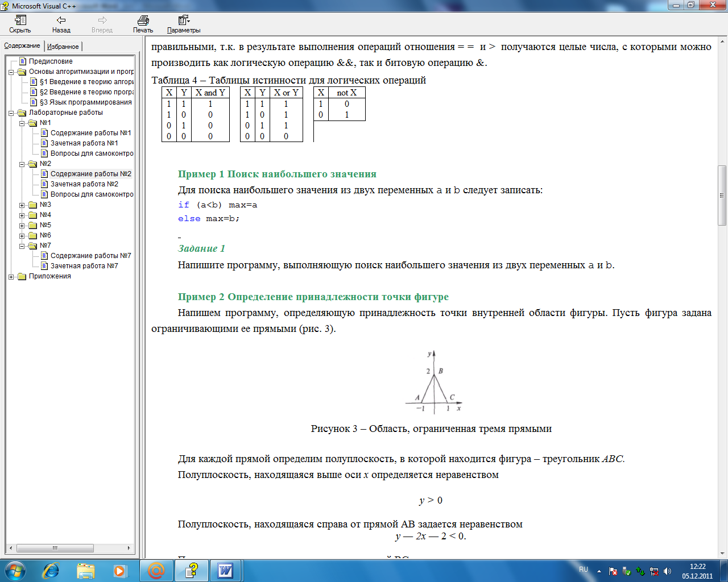Open Зачетная работа №1

[84, 143]
